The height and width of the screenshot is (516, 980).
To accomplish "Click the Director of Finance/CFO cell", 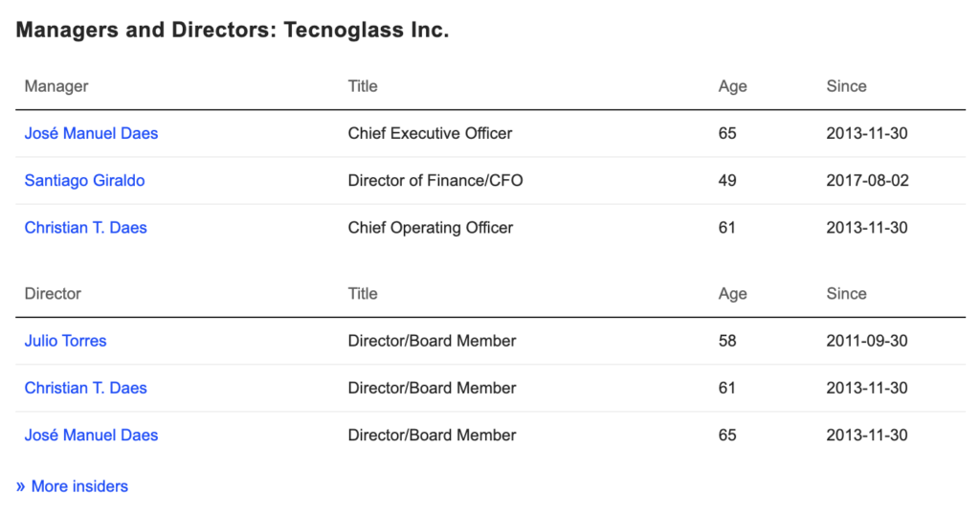I will (x=435, y=180).
